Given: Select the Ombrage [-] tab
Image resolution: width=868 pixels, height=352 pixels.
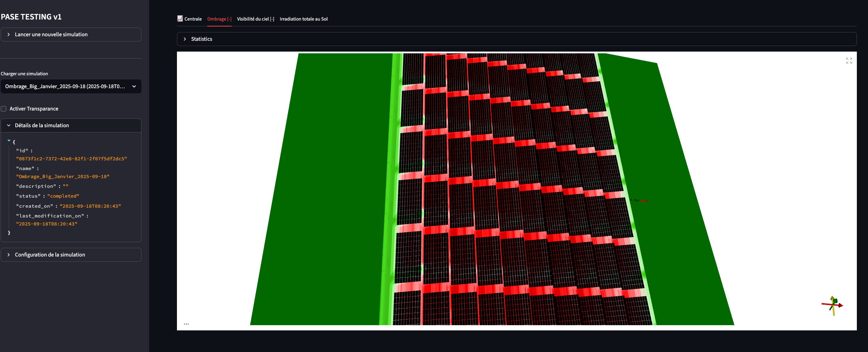Looking at the screenshot, I should tap(219, 19).
